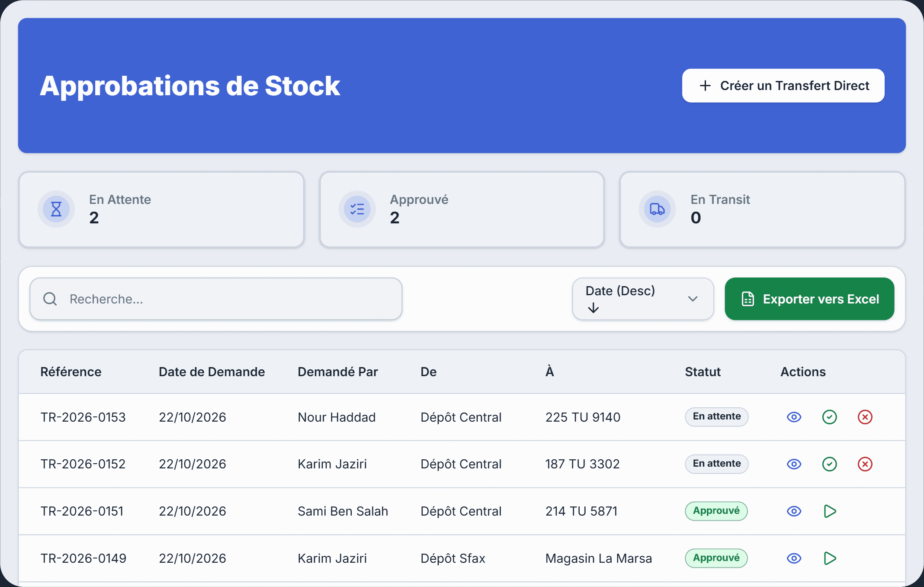This screenshot has height=587, width=924.
Task: Click the Référence column header
Action: (71, 372)
